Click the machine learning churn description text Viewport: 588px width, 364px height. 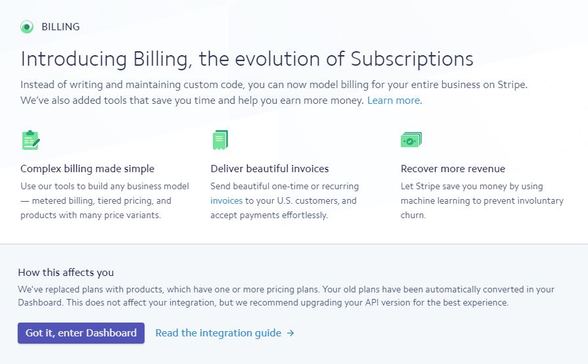pyautogui.click(x=482, y=200)
